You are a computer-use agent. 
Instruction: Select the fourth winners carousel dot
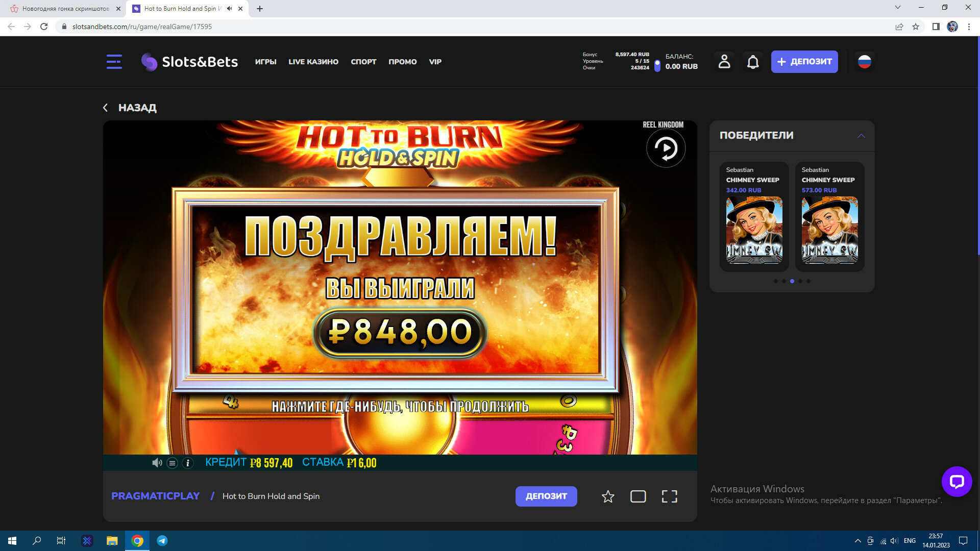(800, 281)
